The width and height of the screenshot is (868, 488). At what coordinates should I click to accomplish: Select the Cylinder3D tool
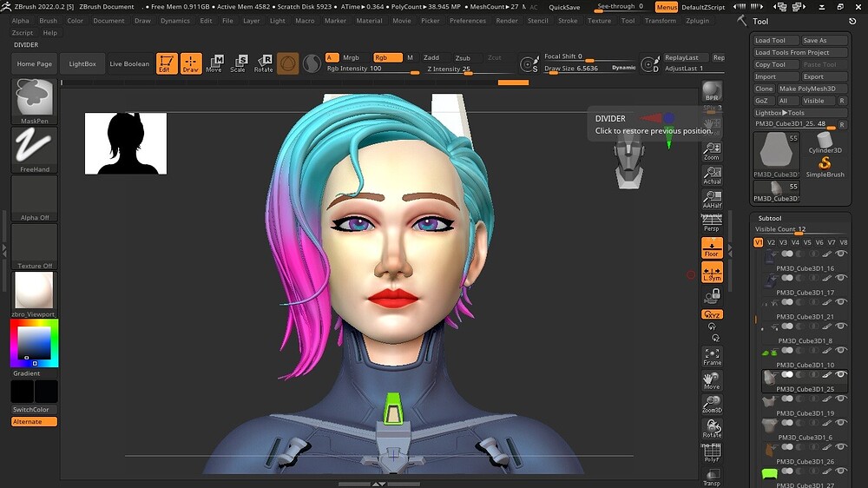pos(825,144)
